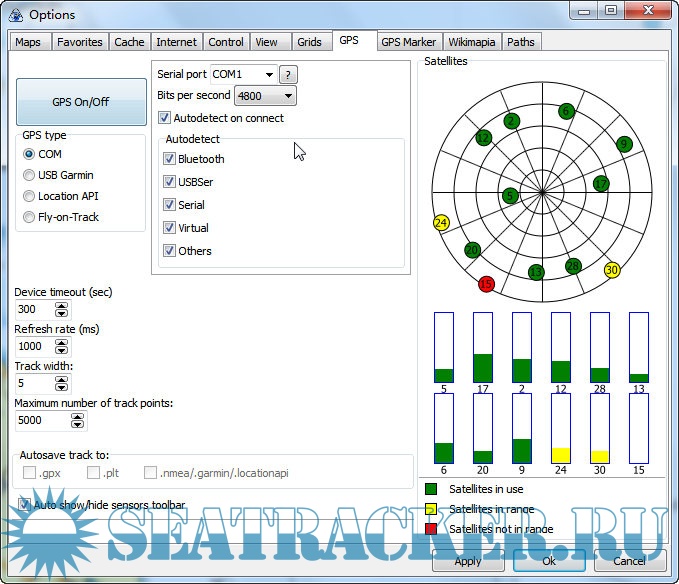Image resolution: width=679 pixels, height=584 pixels.
Task: Click the red satellite 15 marker
Action: 487,284
